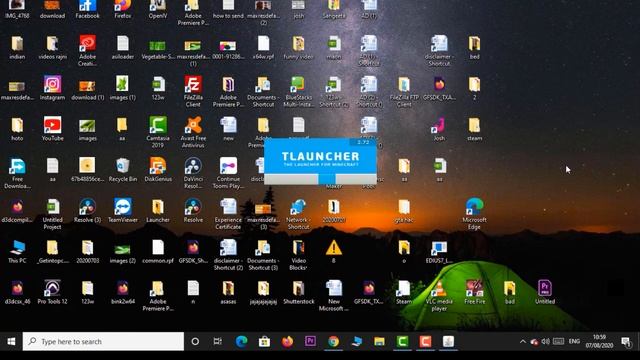Image resolution: width=640 pixels, height=360 pixels.
Task: Open Premiere Pro from the taskbar
Action: coord(310,341)
